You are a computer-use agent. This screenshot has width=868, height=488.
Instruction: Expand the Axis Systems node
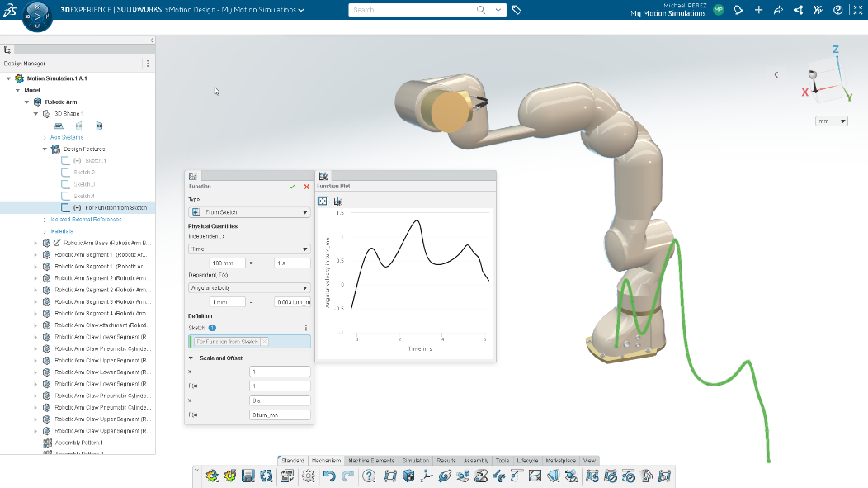(45, 137)
